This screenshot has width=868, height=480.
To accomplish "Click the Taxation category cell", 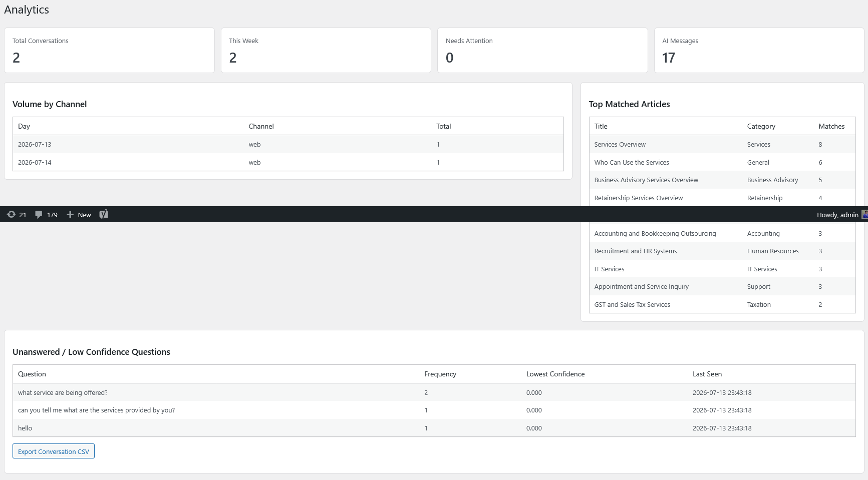I will (x=759, y=304).
